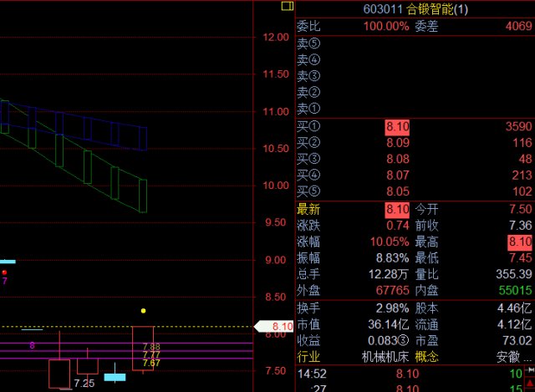
Task: Select the cyan candlestick near bottom
Action: tap(115, 377)
